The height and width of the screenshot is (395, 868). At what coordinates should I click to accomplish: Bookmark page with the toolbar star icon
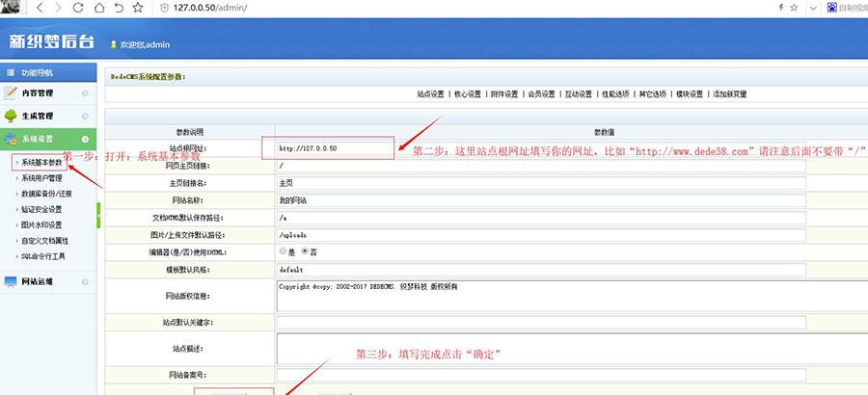coord(138,8)
